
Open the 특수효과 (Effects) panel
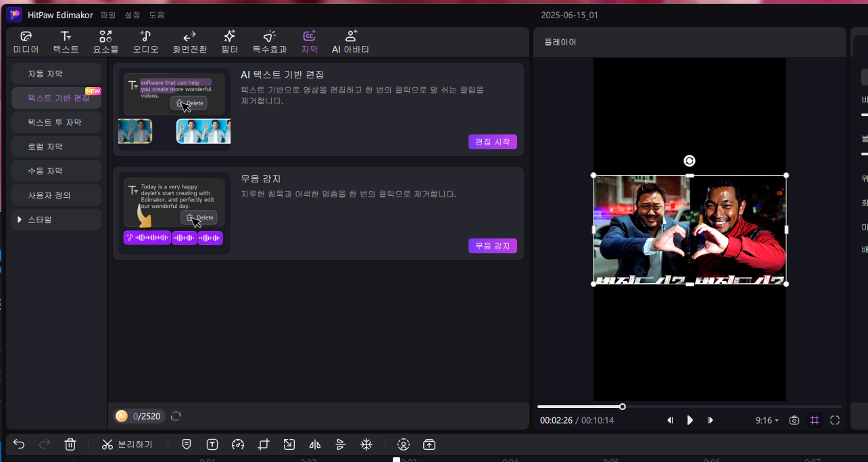(270, 42)
